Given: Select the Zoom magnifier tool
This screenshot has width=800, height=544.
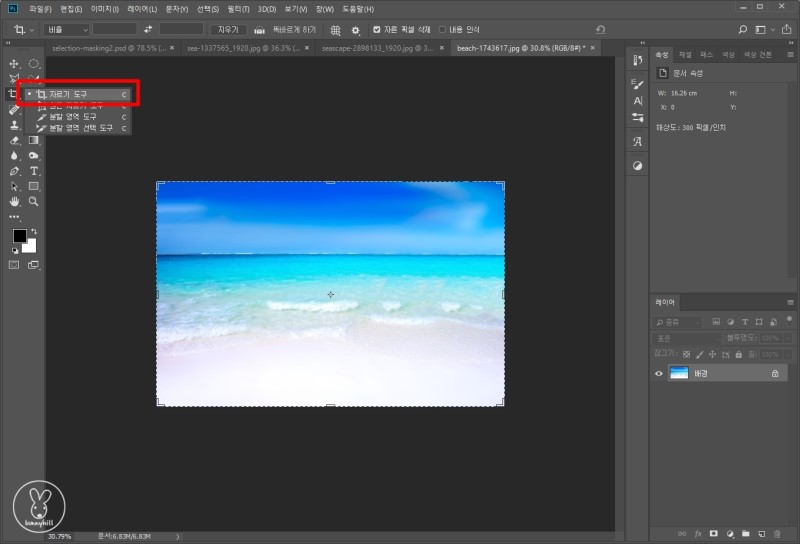Looking at the screenshot, I should point(34,201).
